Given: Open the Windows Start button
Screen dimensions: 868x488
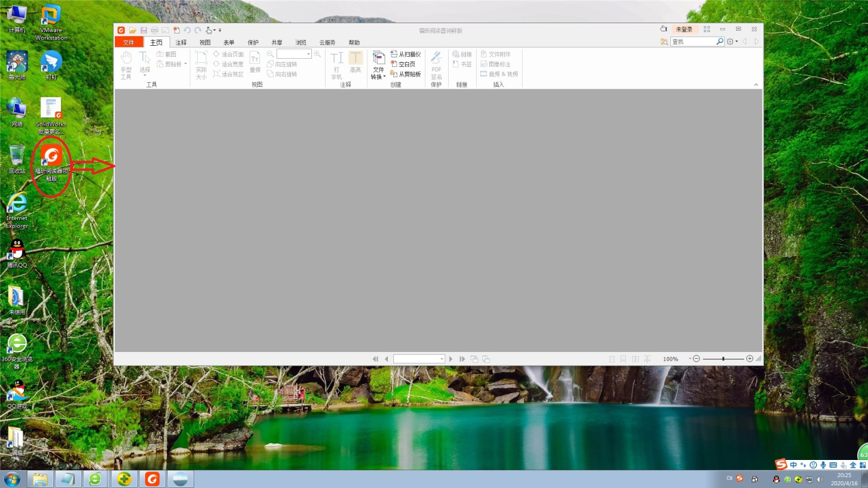Looking at the screenshot, I should pyautogui.click(x=12, y=479).
